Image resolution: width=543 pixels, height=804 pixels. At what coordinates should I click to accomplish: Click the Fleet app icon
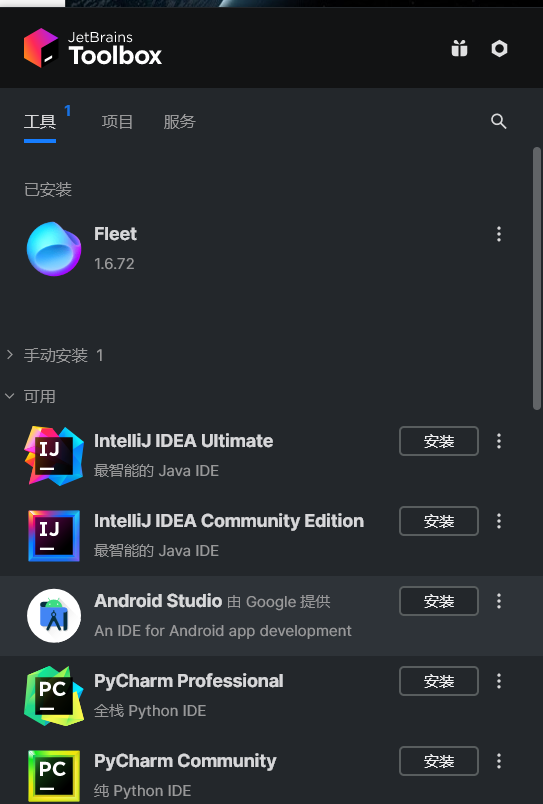click(x=54, y=249)
